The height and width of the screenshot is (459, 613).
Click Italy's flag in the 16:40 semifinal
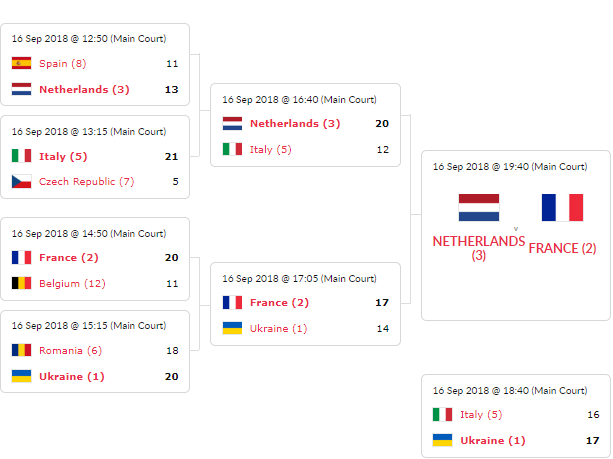232,149
